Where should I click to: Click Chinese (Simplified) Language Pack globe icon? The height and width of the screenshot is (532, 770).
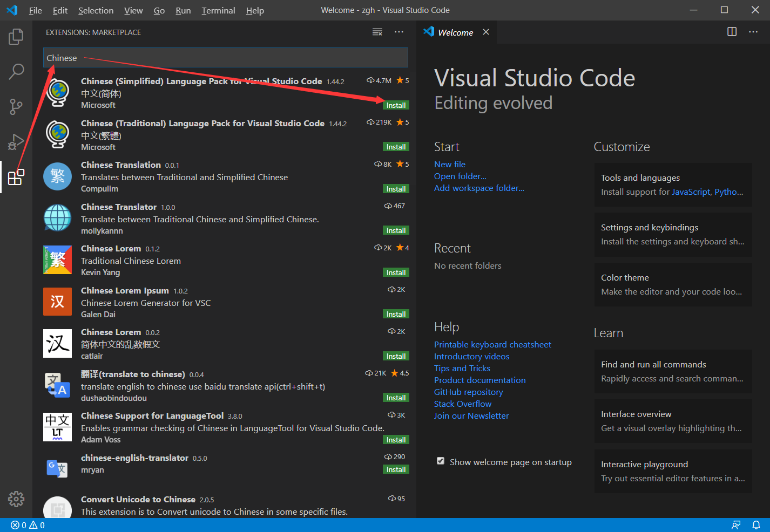click(58, 93)
